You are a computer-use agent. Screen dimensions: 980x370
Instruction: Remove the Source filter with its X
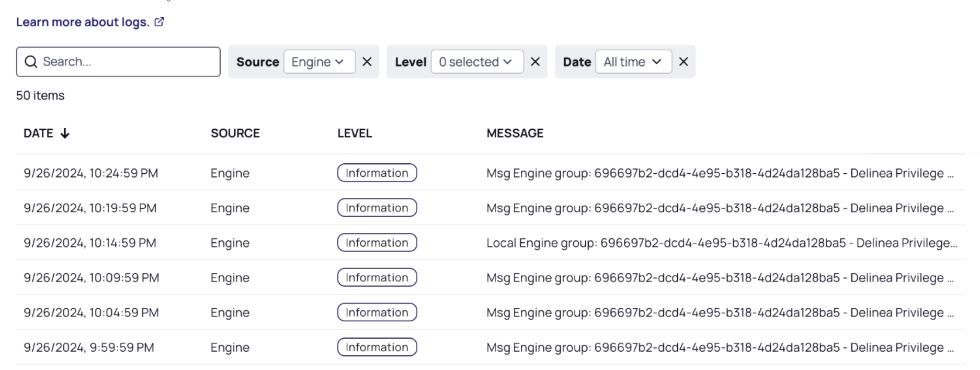tap(367, 62)
